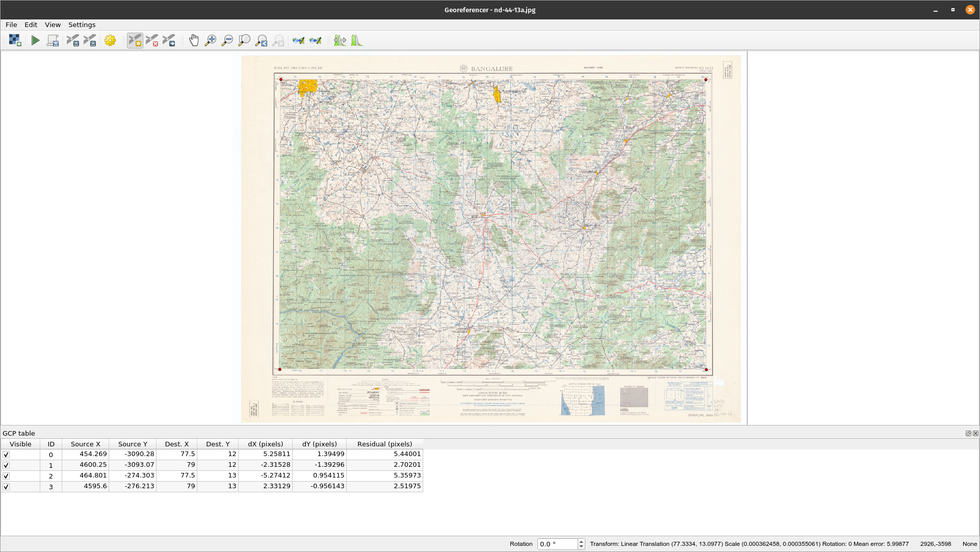Select the Pan hand tool
The image size is (980, 552).
coord(194,40)
